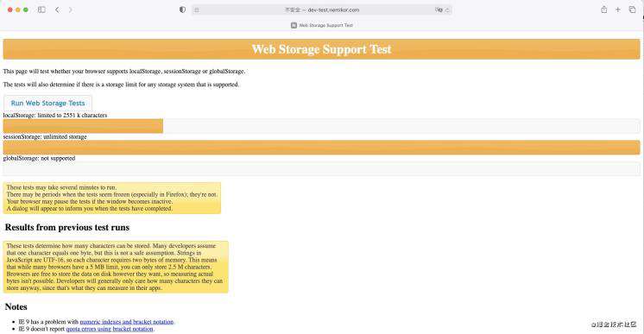Click 'This page will test whether your browser' paragraph

click(x=124, y=71)
